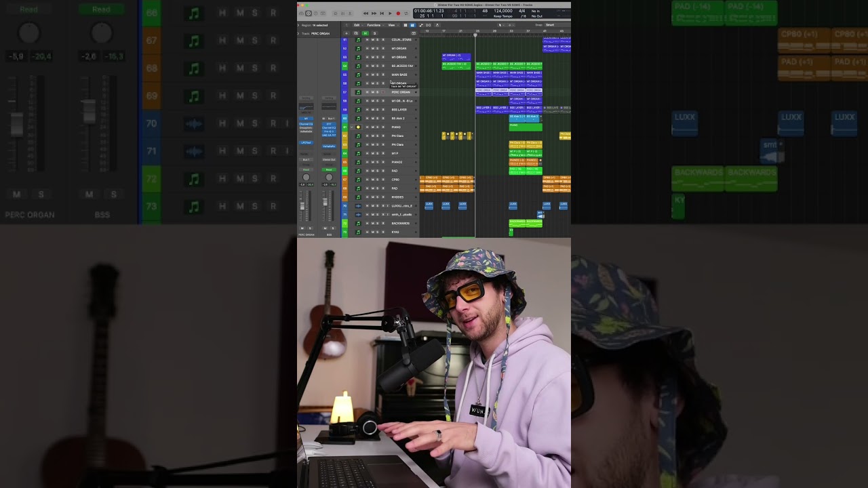
Task: Mute the CP80 track
Action: coord(372,180)
